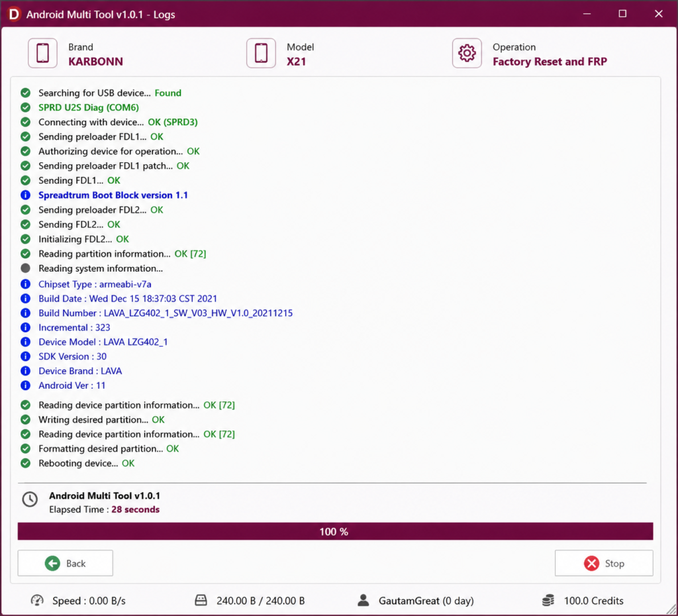
Task: Click the check icon next to SPRD U2S Diag
Action: (26, 107)
